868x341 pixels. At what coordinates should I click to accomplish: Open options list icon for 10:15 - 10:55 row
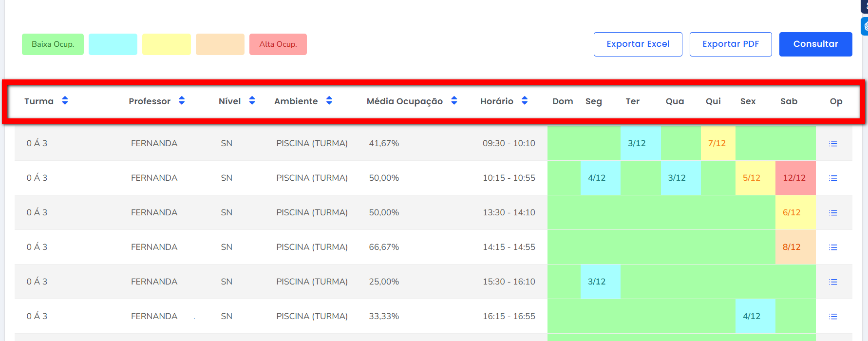833,178
